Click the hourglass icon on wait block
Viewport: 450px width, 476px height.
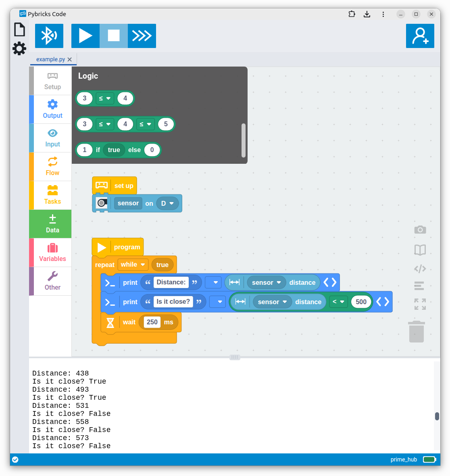(110, 322)
